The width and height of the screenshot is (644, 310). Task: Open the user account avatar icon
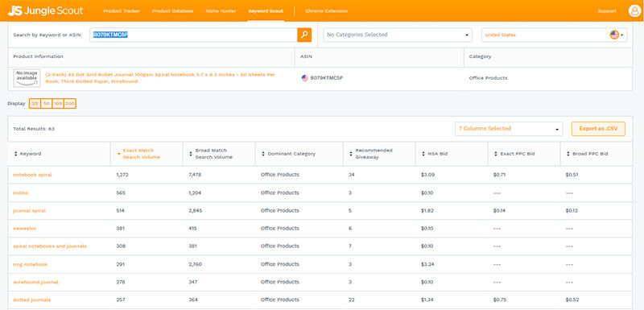click(634, 10)
